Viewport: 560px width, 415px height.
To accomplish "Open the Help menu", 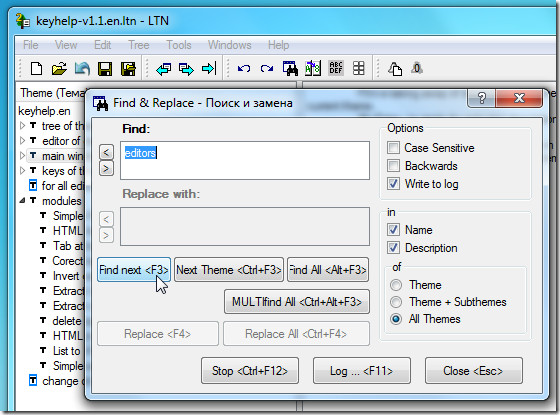I will point(278,45).
